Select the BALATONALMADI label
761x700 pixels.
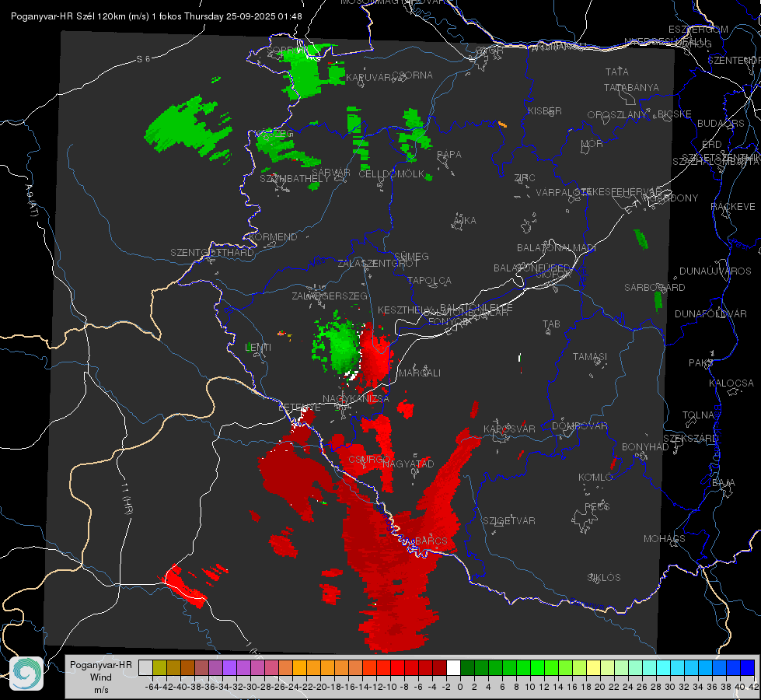(557, 248)
